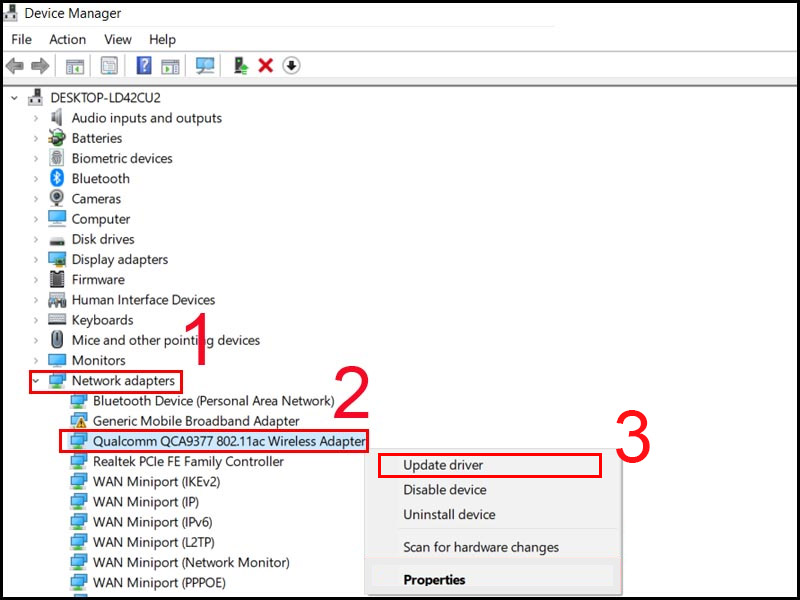Click the down-arrow circle toolbar icon

[x=291, y=66]
